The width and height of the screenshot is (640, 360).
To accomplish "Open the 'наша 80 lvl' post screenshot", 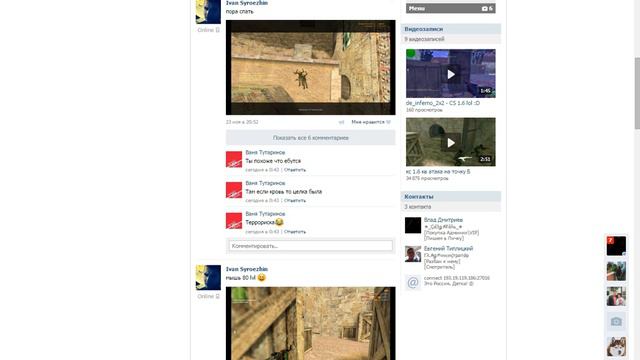I will click(311, 323).
